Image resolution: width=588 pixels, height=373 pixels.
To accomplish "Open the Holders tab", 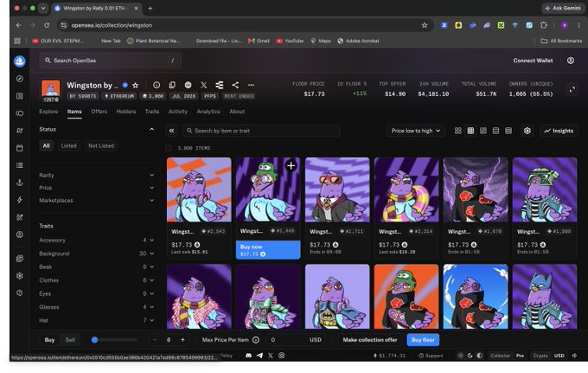I will tap(126, 112).
